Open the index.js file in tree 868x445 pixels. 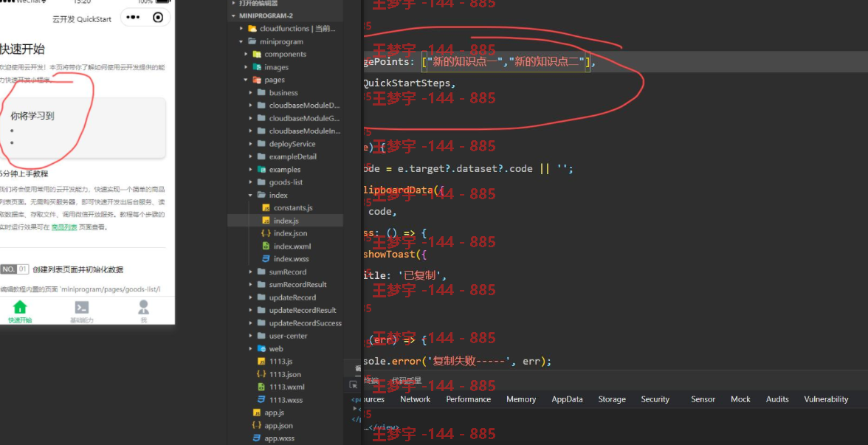click(285, 220)
